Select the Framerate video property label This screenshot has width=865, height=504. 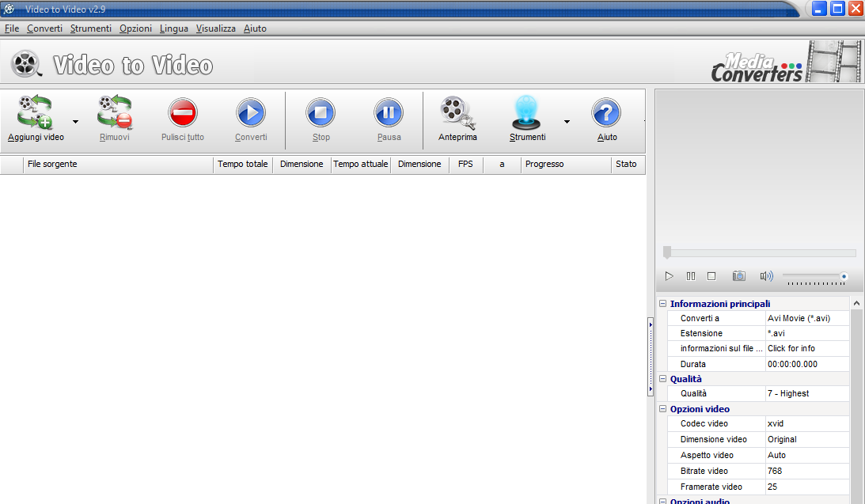(711, 487)
